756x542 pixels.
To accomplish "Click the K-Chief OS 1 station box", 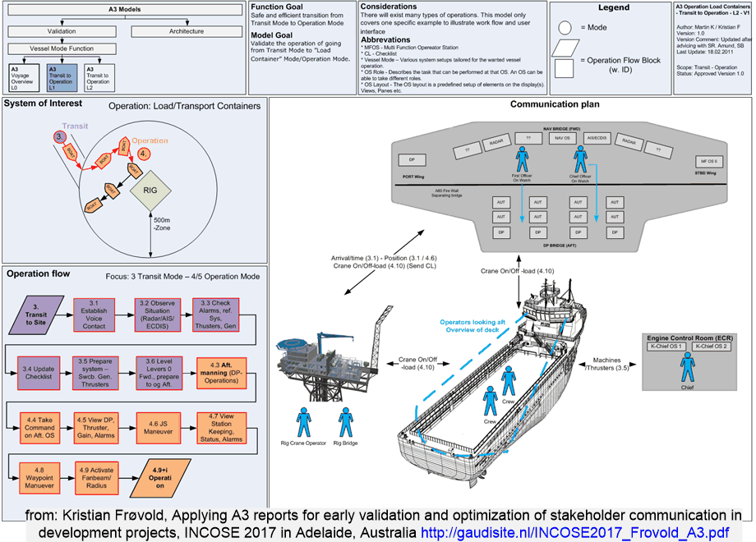I will pos(666,347).
